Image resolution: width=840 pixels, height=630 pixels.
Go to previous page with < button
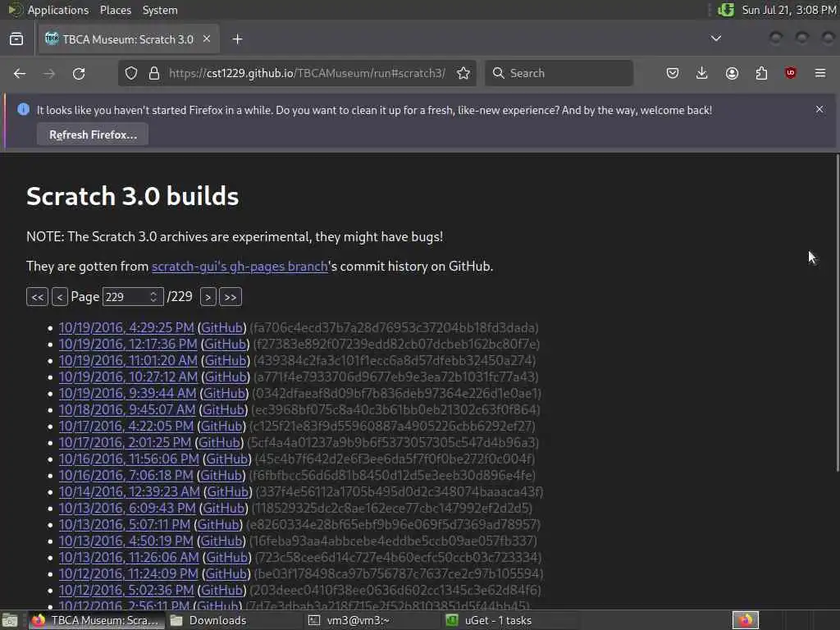[59, 297]
